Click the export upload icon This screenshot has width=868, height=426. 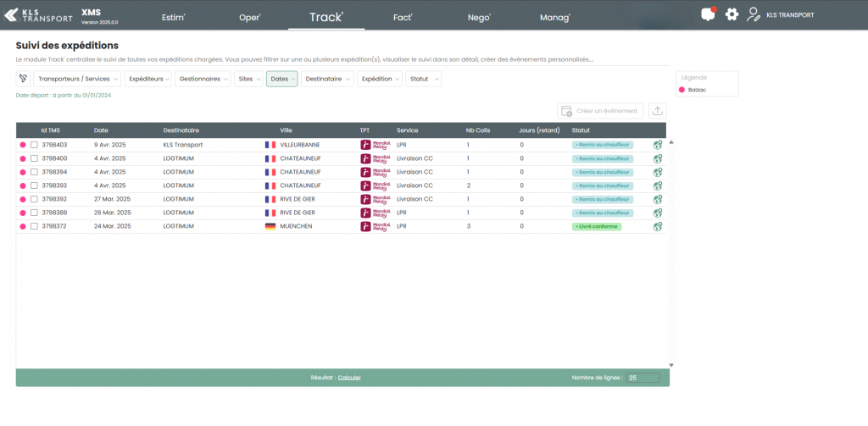[x=658, y=111]
